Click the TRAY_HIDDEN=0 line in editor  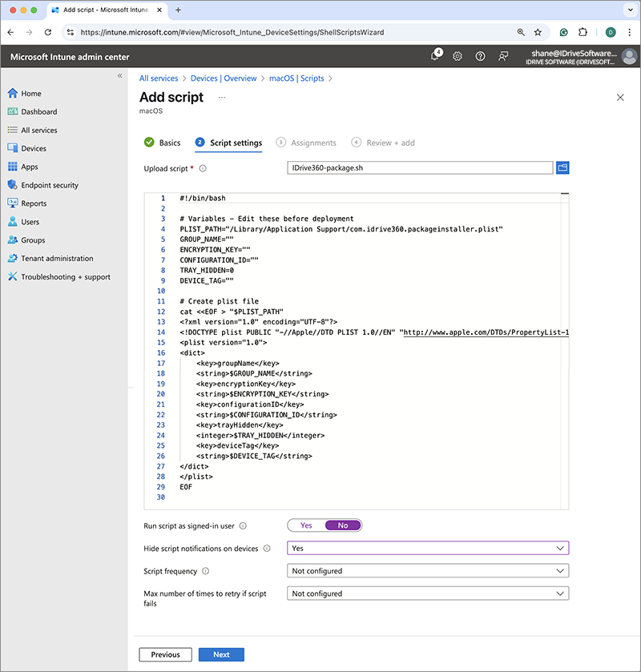tap(207, 271)
